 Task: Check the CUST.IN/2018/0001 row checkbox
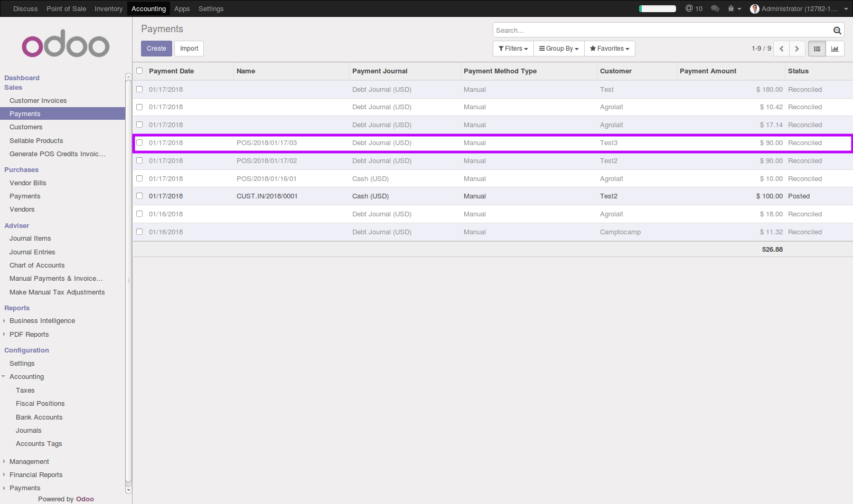point(139,196)
